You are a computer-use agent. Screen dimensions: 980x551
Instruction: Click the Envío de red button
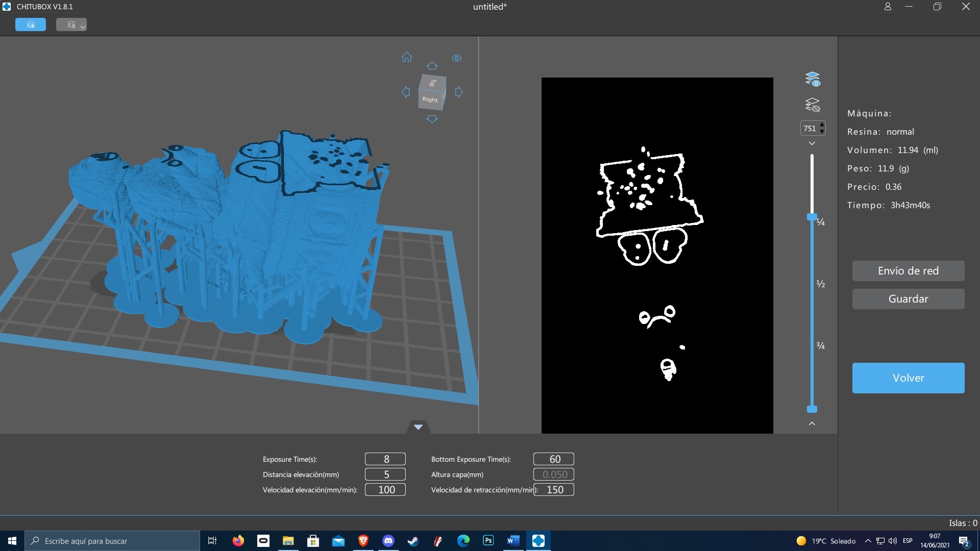click(x=908, y=270)
